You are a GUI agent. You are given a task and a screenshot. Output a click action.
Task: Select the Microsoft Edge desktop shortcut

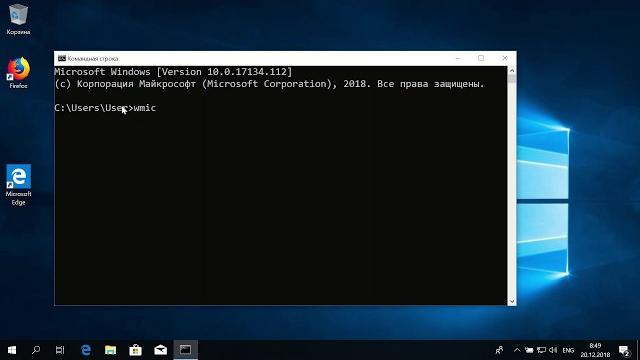(x=18, y=185)
